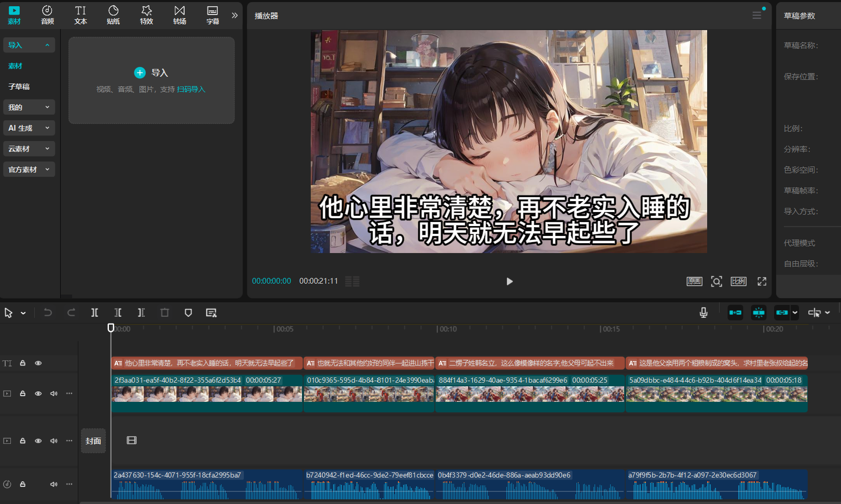Open the pointer tool dropdown arrow
The width and height of the screenshot is (841, 504).
pos(23,313)
